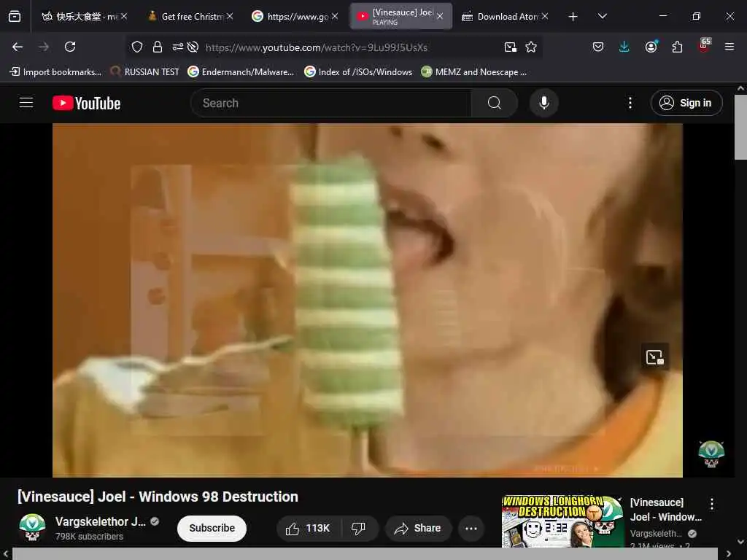Switch to the 快乐大食堂 tab
Image resolution: width=747 pixels, height=560 pixels.
click(79, 17)
